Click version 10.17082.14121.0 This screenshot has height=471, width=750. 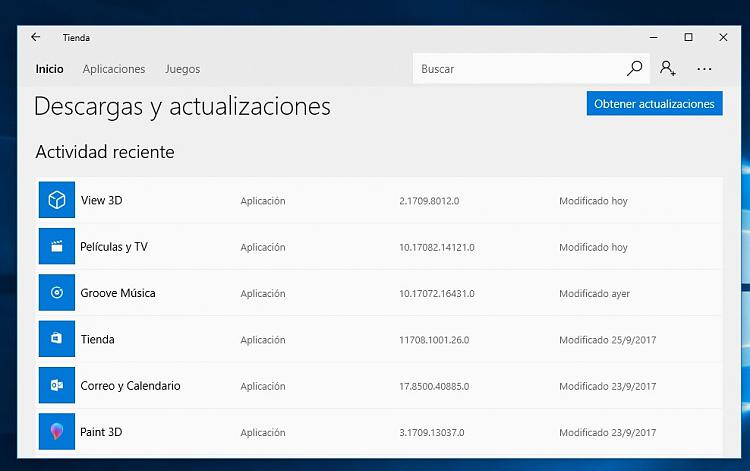click(x=437, y=247)
